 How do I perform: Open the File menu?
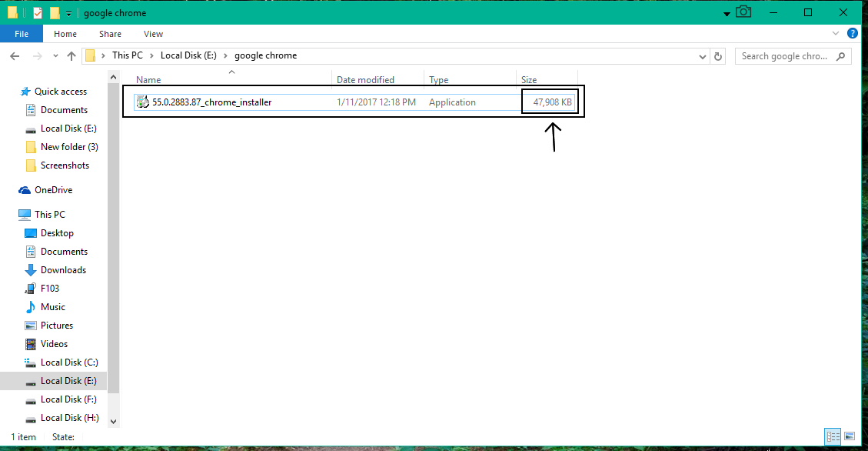click(x=22, y=33)
